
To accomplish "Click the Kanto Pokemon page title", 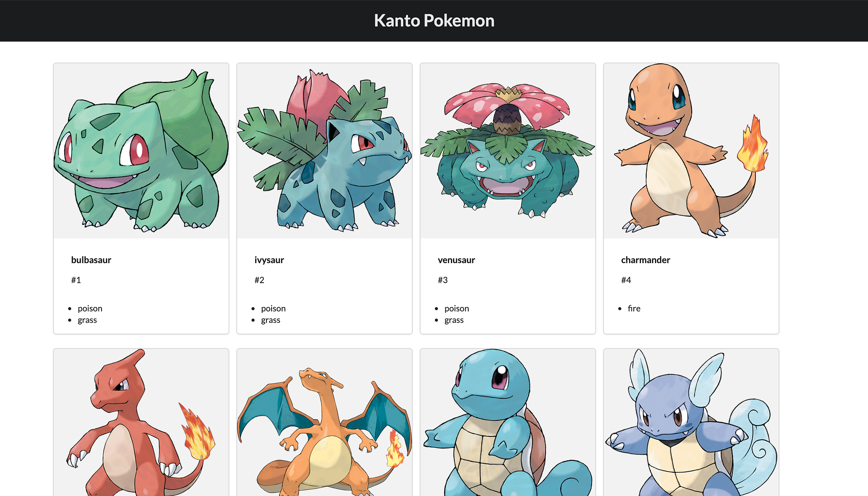I will click(x=434, y=20).
